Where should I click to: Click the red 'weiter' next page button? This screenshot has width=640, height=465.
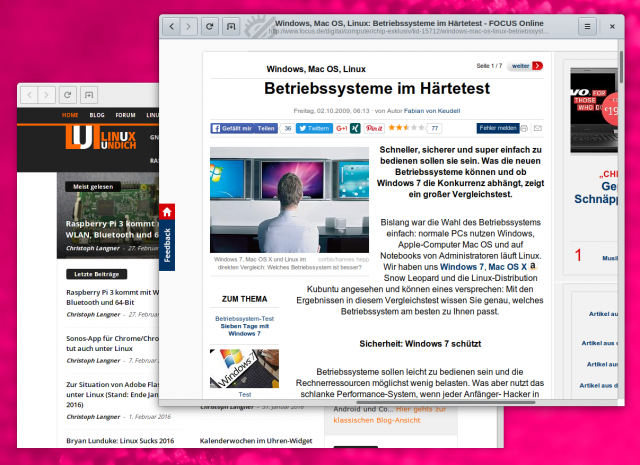pos(525,66)
